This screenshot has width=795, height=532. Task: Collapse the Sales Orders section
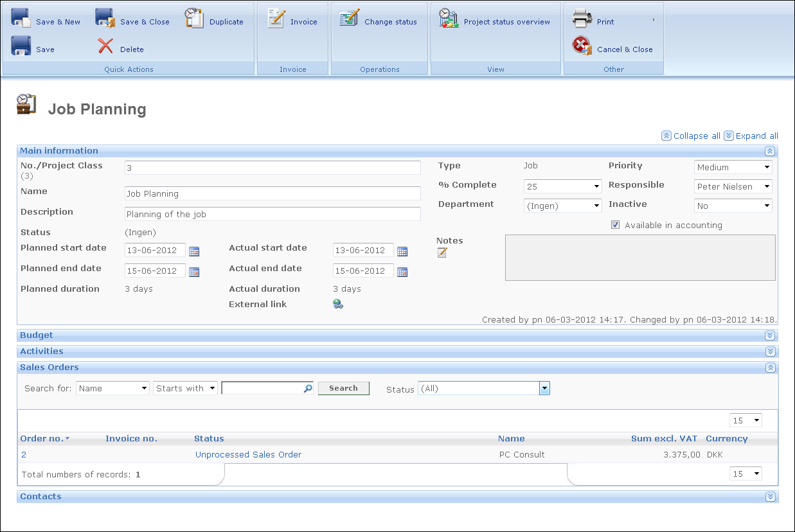[770, 368]
